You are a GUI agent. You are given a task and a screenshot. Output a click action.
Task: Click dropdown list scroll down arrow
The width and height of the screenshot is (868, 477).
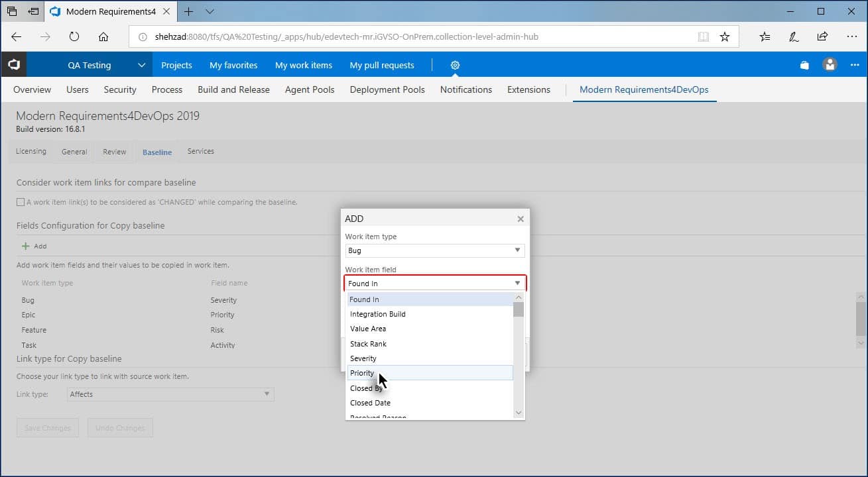click(x=519, y=413)
